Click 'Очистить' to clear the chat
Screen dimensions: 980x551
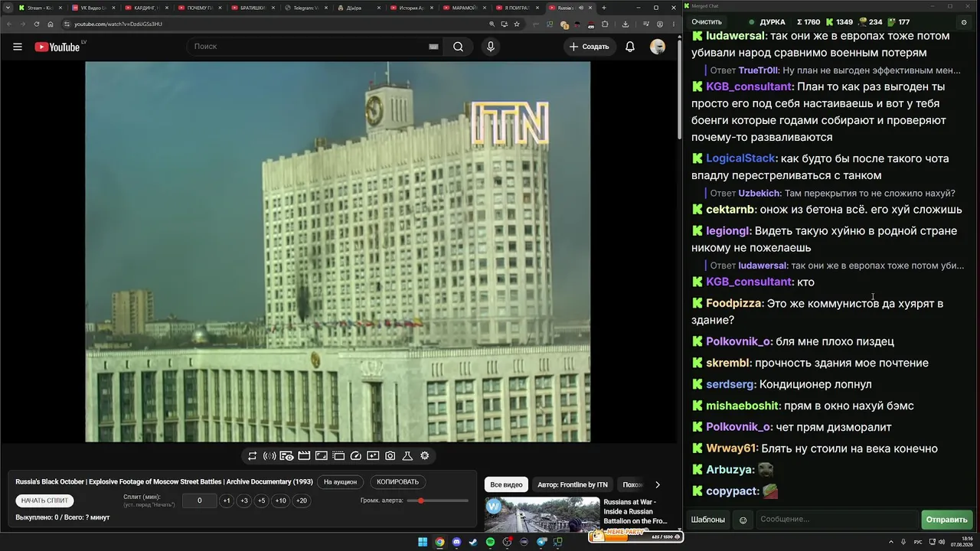[x=707, y=22]
